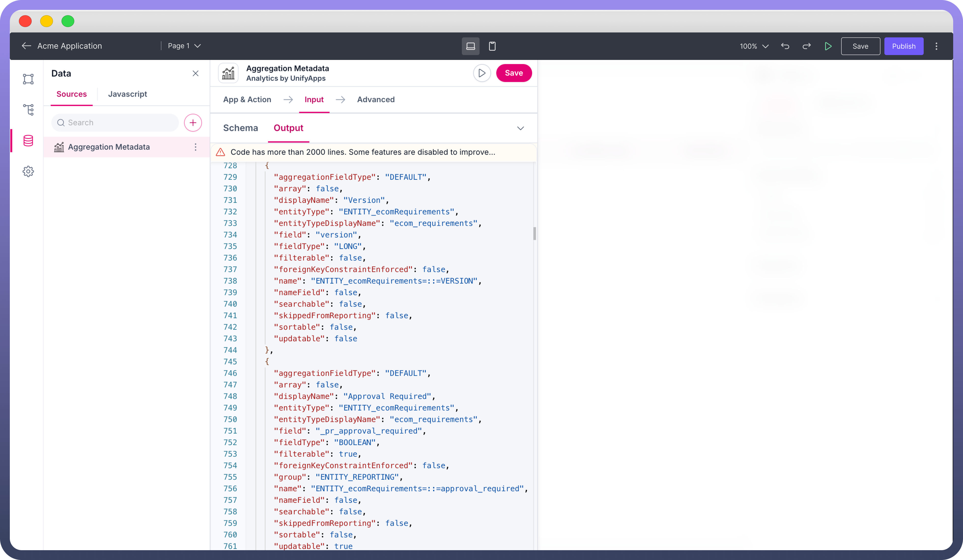Open the 100% zoom dropdown
The width and height of the screenshot is (963, 560).
pyautogui.click(x=754, y=46)
